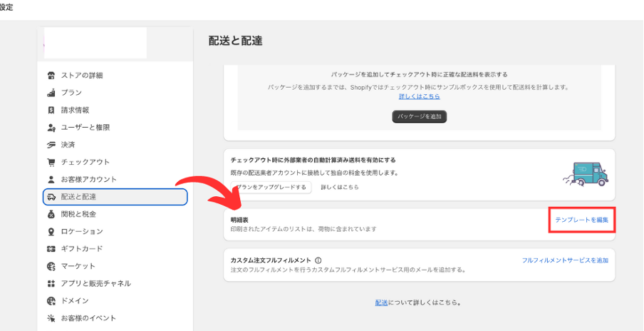Click the パッケージを追加してチェックアウト時に heading text
The width and height of the screenshot is (644, 331).
[419, 74]
